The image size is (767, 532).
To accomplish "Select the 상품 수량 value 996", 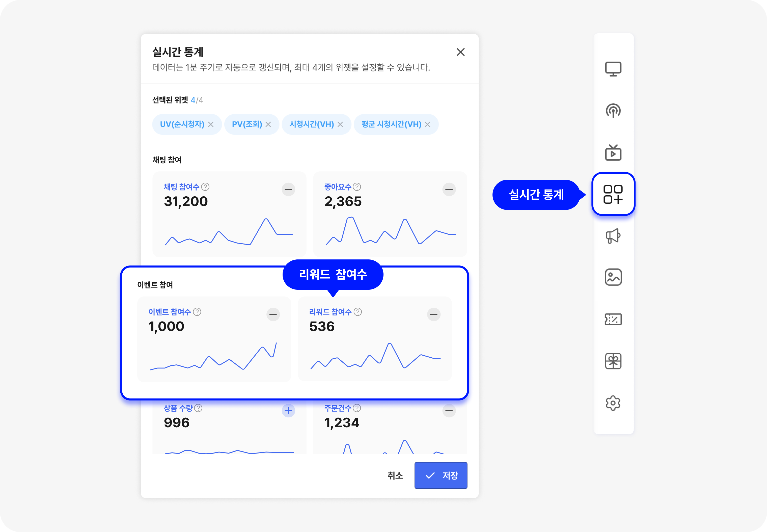I will coord(177,423).
